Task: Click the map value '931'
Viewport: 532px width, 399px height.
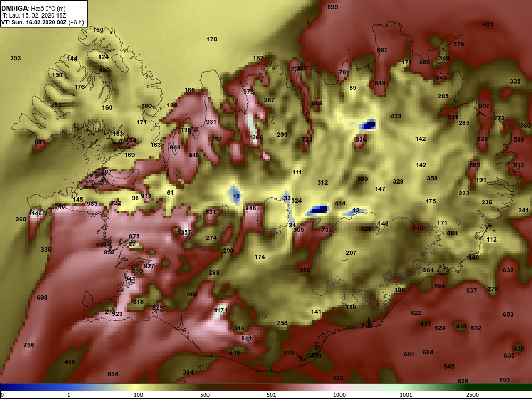Action: tap(211, 122)
